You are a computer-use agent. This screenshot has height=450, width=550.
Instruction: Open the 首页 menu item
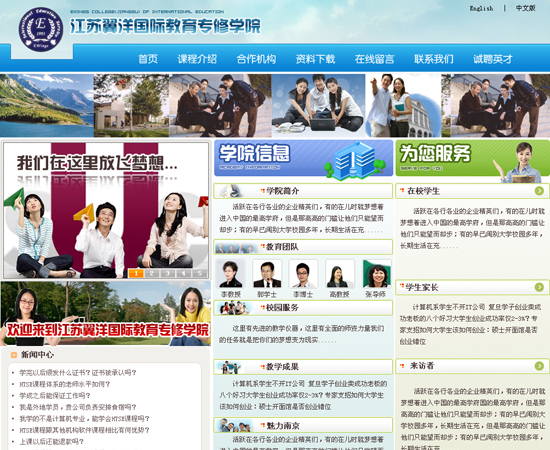pyautogui.click(x=148, y=59)
